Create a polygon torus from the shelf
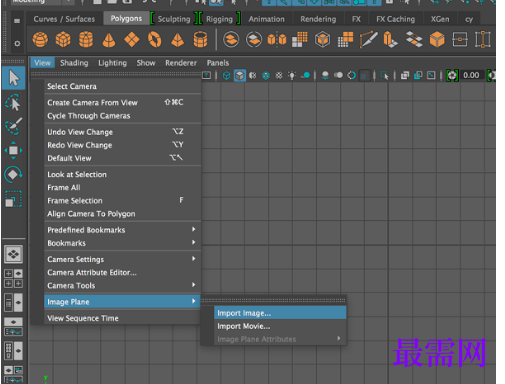505x384 pixels. pos(155,40)
